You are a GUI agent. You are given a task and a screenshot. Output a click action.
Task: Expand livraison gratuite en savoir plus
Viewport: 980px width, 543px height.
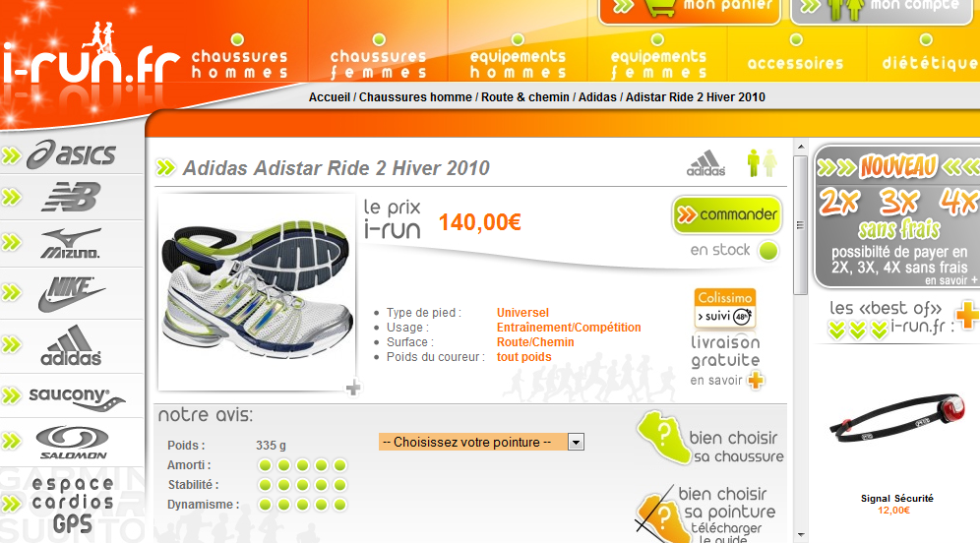point(756,380)
